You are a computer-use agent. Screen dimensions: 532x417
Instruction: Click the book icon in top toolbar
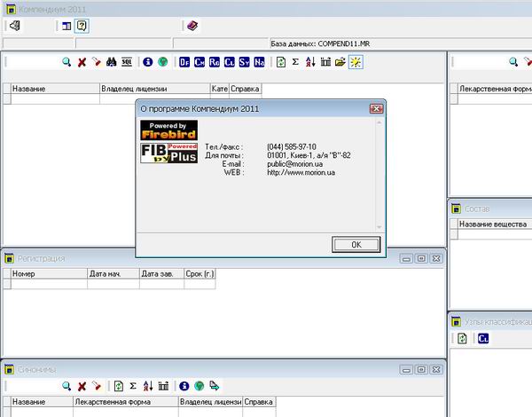[193, 26]
